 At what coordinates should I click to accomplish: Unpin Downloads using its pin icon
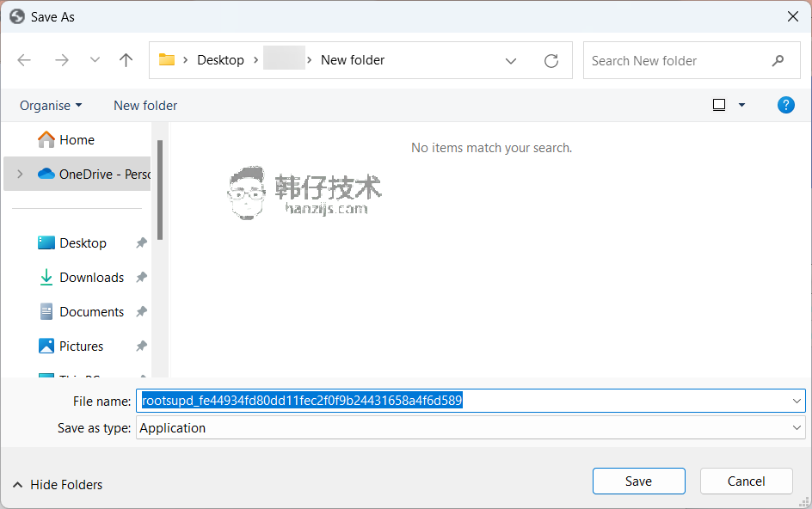[141, 278]
